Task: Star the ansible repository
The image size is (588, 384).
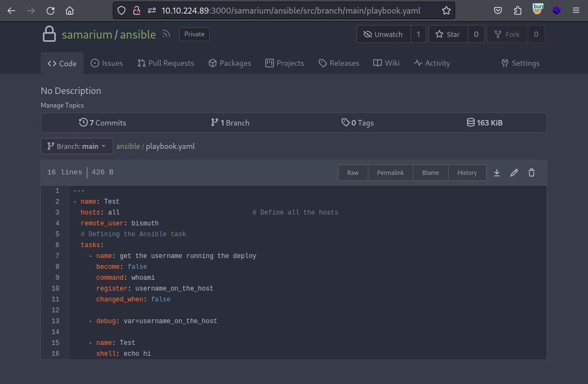Action: [x=448, y=34]
